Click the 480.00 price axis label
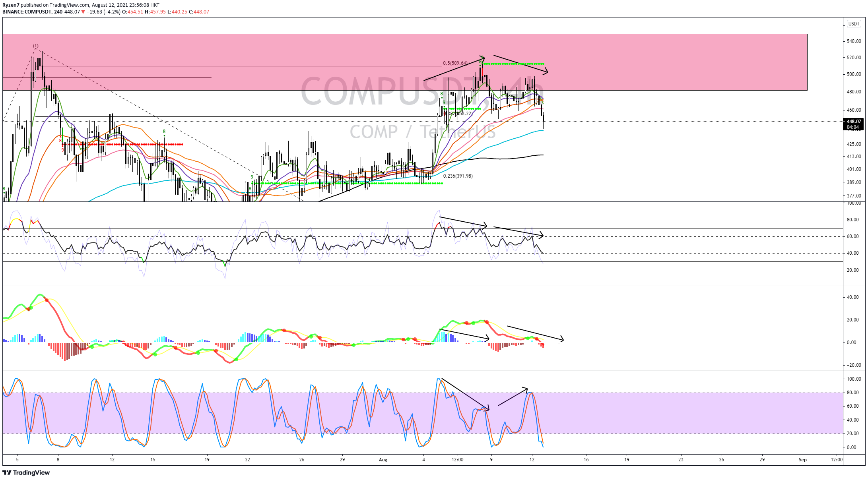This screenshot has width=868, height=480. (x=854, y=92)
